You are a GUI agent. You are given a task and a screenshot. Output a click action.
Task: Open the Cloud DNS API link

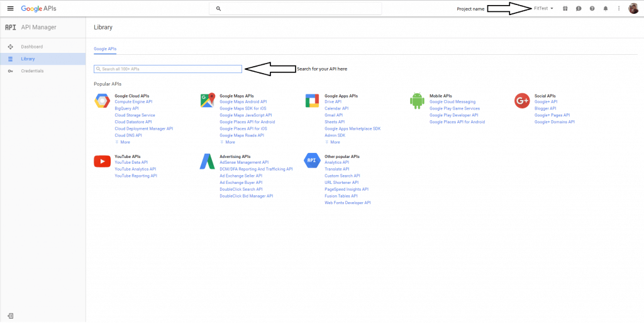(x=128, y=135)
